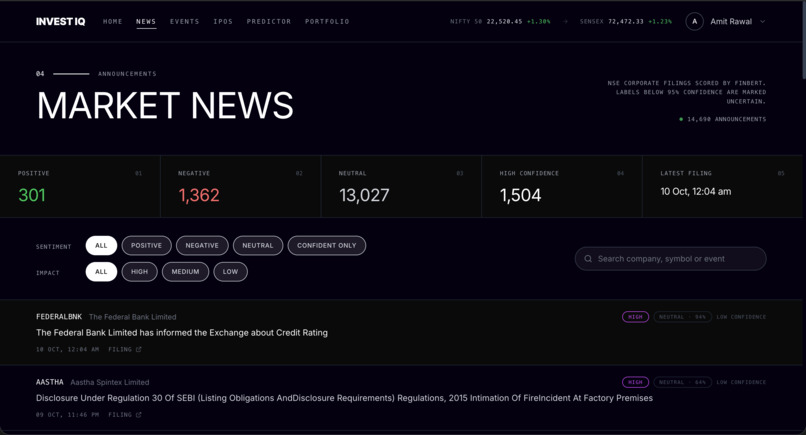Open the Events nav item

pos(185,22)
